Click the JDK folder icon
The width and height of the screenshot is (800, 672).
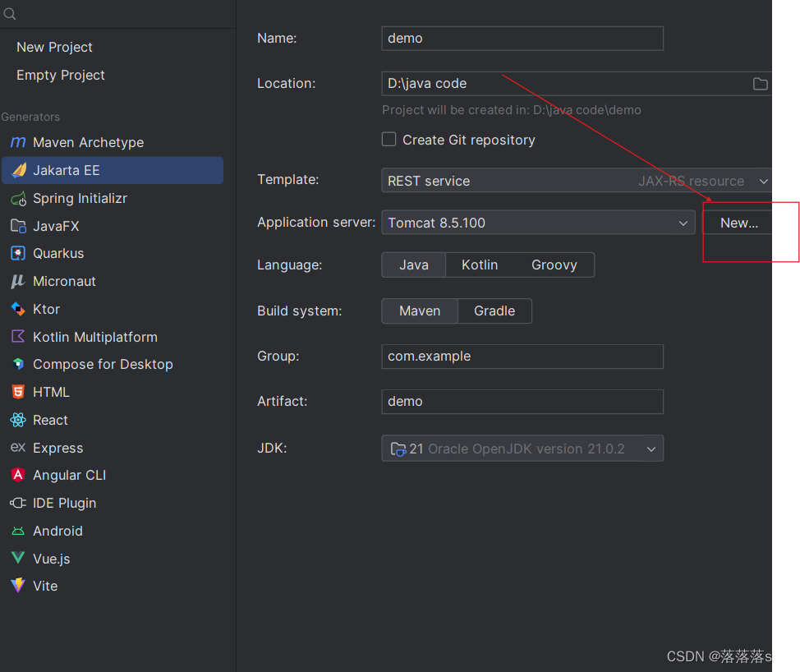pos(398,449)
